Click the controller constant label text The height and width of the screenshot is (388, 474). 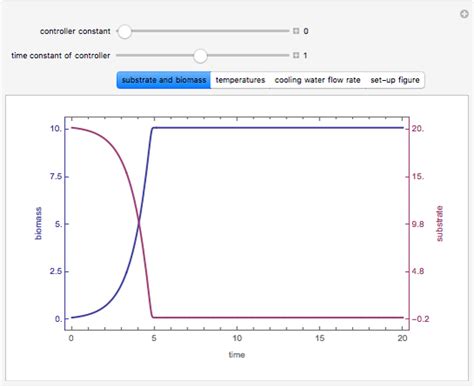75,31
